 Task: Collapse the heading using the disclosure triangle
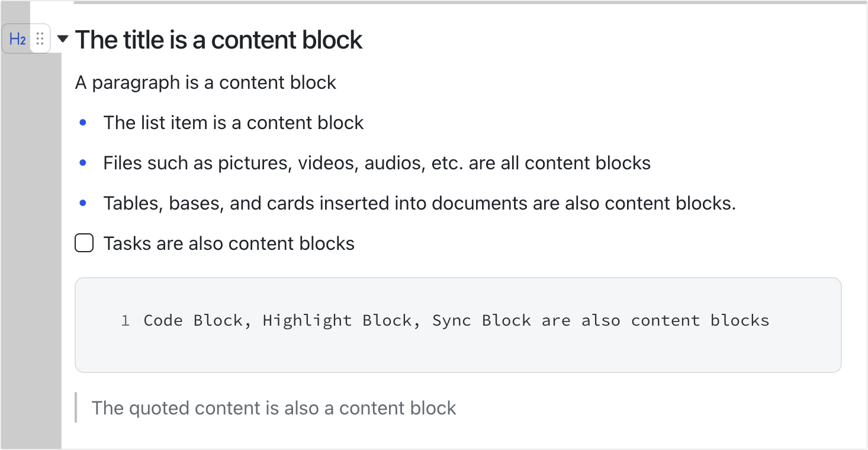[63, 39]
